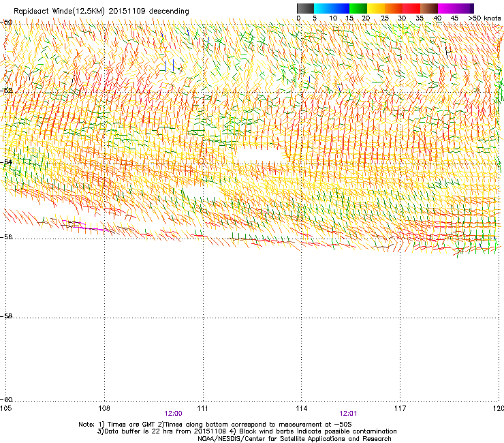The image size is (504, 443).
Task: Click the latitude label -58
Action: [x=6, y=316]
